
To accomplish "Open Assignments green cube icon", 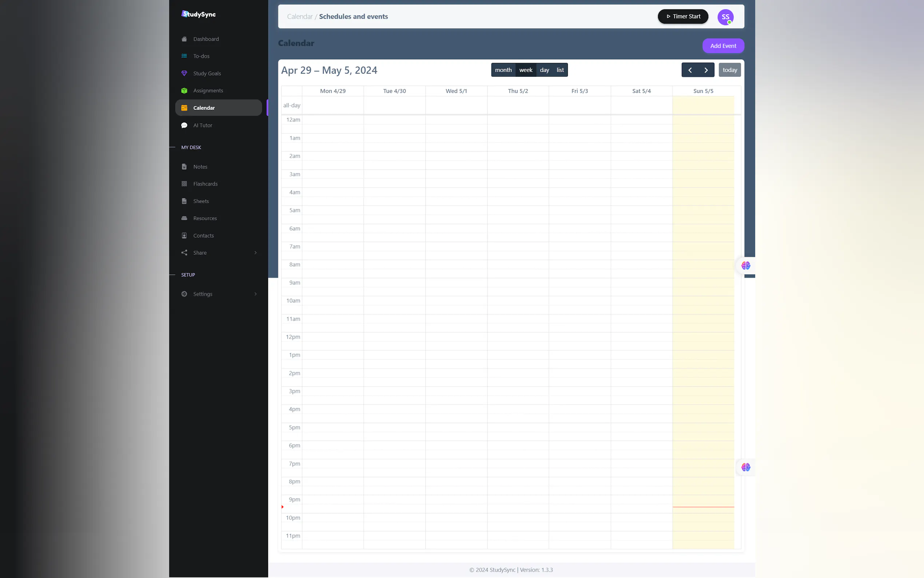I will pos(184,91).
